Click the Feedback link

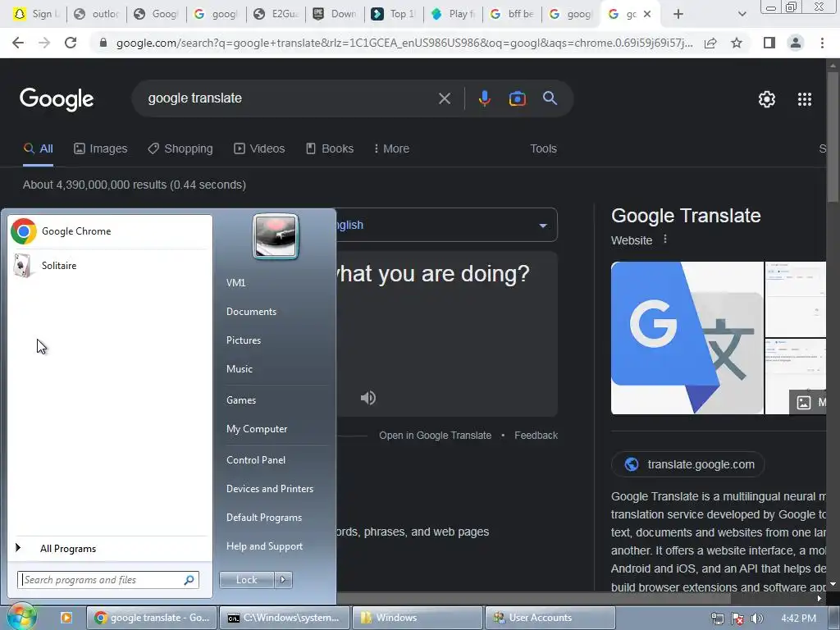(536, 436)
